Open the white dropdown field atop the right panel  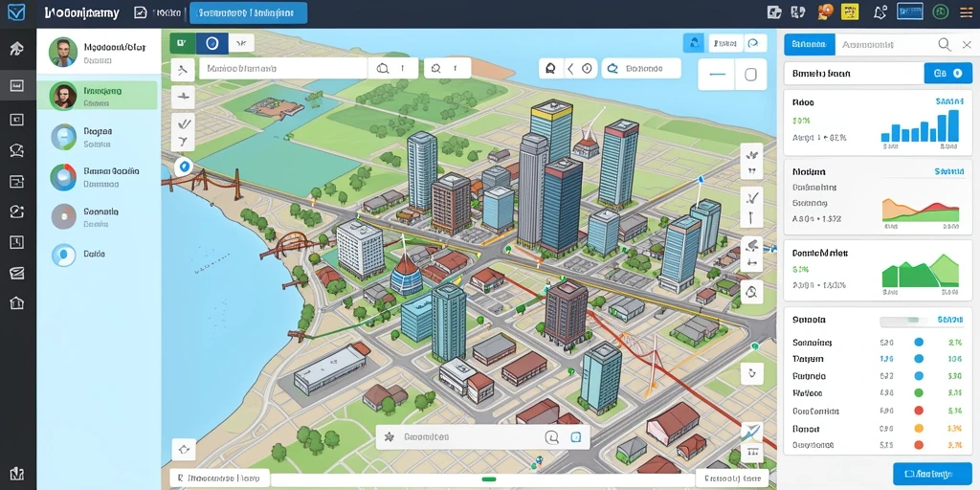click(854, 73)
